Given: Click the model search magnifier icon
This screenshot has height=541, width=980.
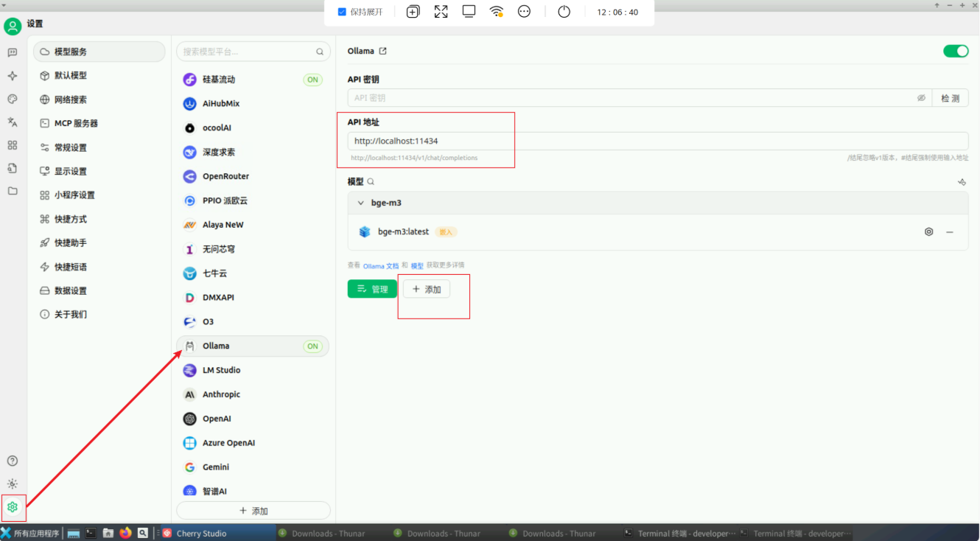Looking at the screenshot, I should click(371, 181).
